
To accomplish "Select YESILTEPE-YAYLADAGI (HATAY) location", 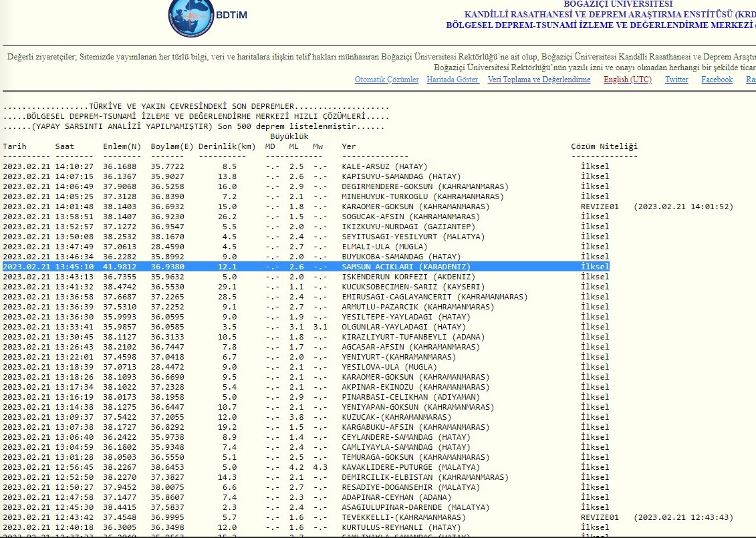I will point(406,317).
